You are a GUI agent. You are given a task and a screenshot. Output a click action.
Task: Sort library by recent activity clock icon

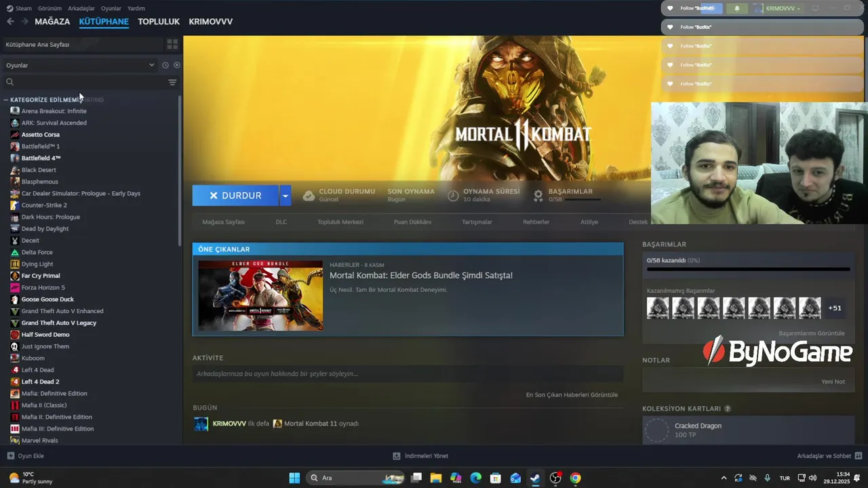165,65
